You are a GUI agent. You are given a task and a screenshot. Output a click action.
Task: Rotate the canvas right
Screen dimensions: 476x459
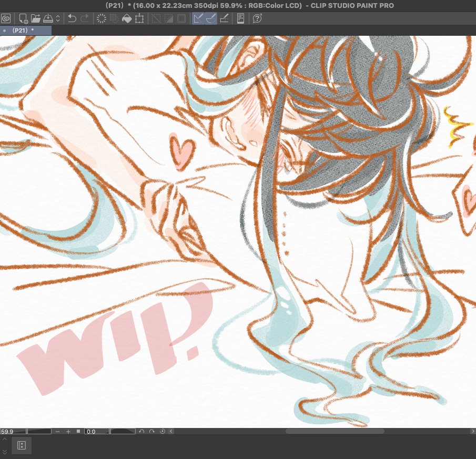point(152,431)
